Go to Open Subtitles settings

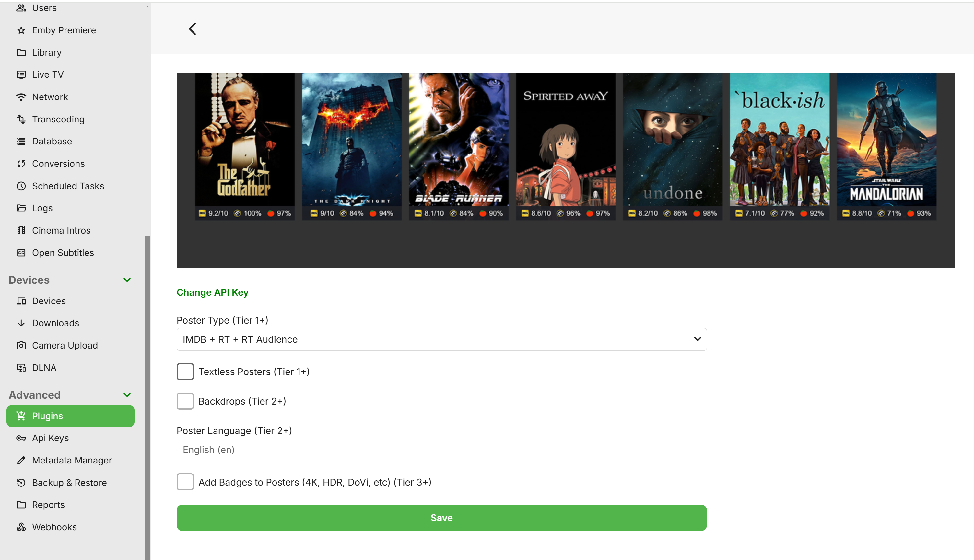(63, 253)
